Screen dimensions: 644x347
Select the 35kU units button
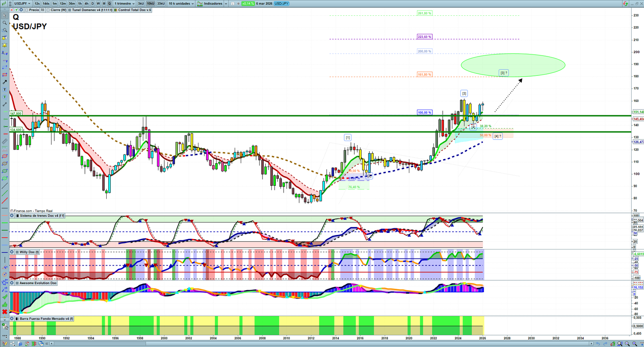[161, 4]
